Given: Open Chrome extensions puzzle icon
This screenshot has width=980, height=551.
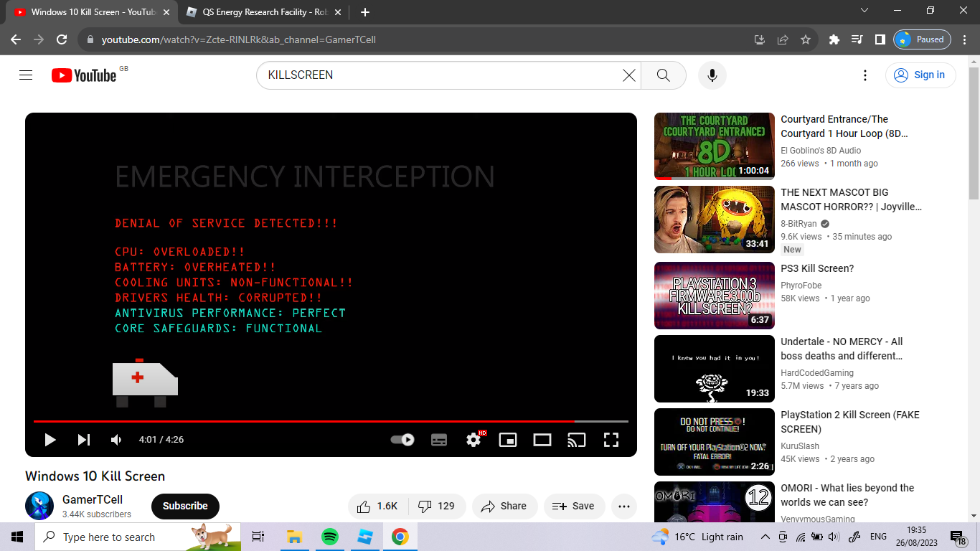Looking at the screenshot, I should pos(834,39).
